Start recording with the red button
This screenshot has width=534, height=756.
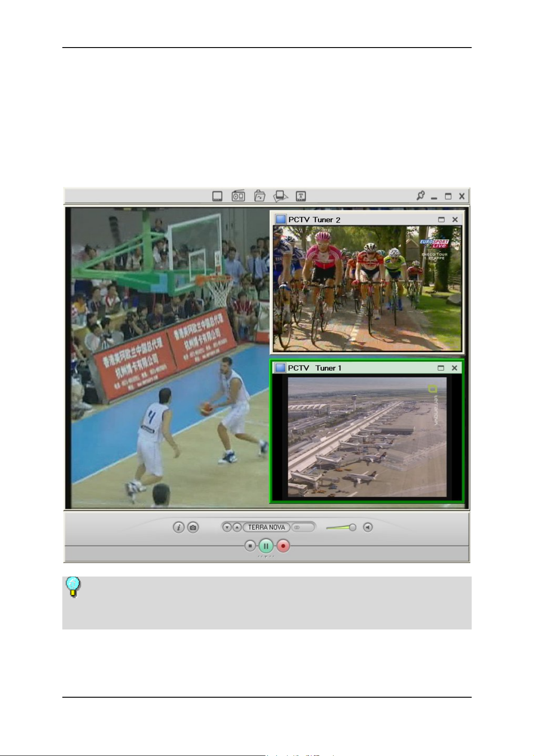click(x=283, y=546)
